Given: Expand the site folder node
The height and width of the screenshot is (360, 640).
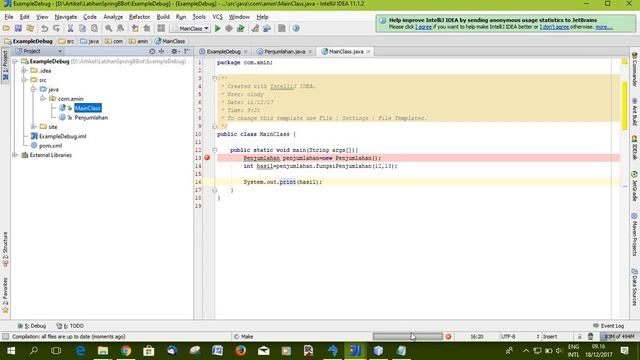Looking at the screenshot, I should coord(33,127).
